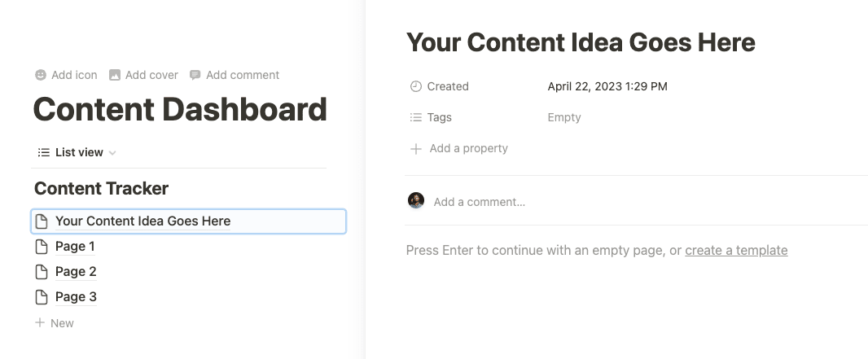
Task: Click into the Add a comment field
Action: click(480, 202)
